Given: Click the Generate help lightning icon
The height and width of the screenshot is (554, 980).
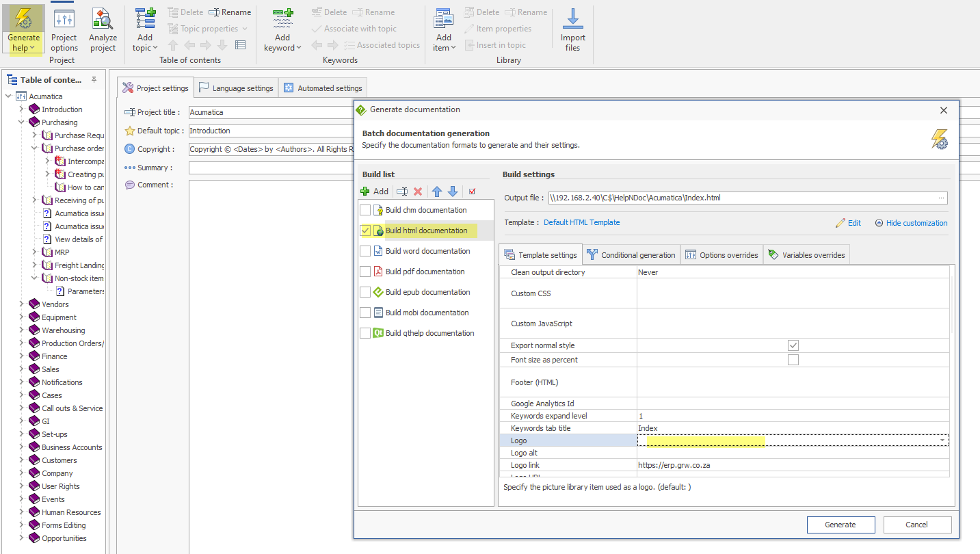Looking at the screenshot, I should (24, 18).
